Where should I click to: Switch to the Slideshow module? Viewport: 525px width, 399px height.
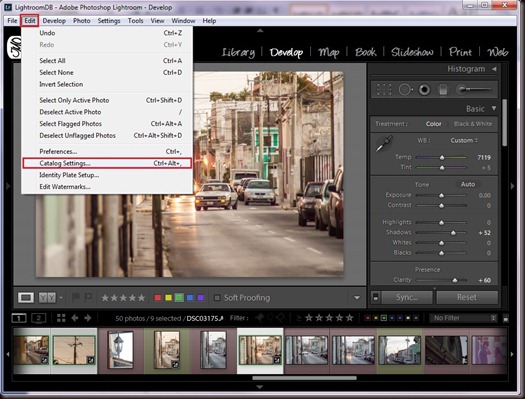412,52
